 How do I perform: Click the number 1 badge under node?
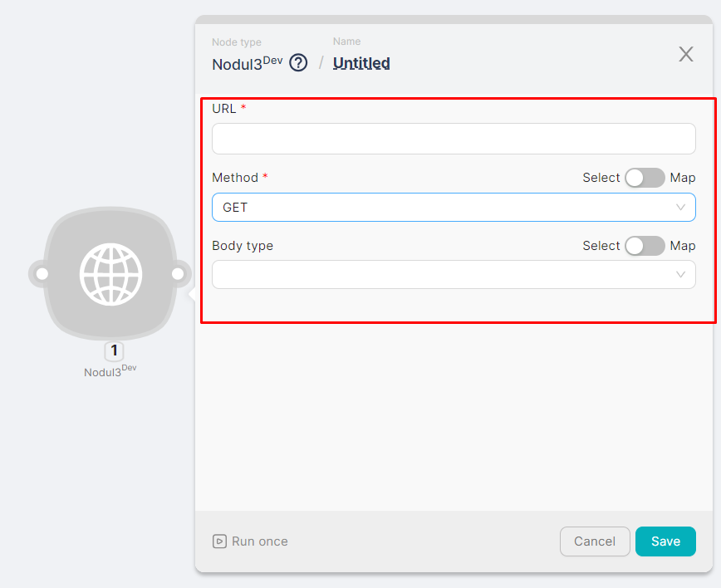click(114, 350)
